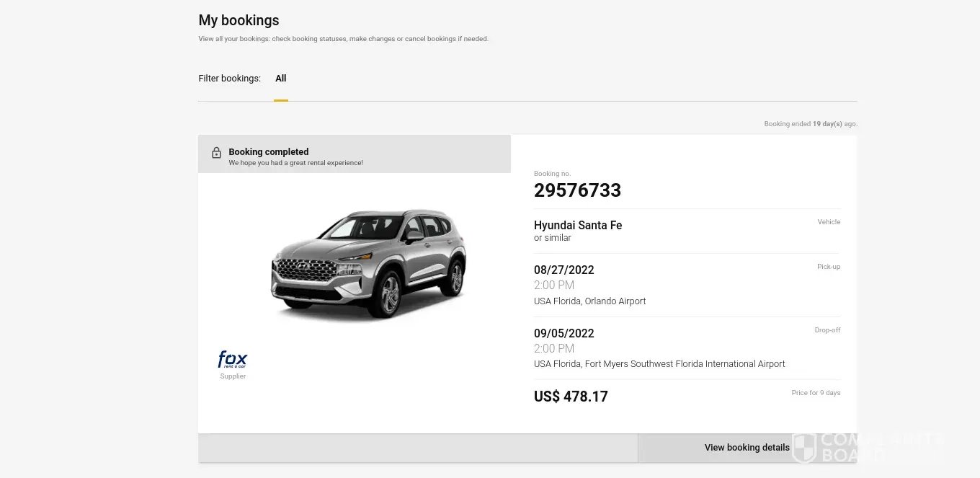Click drop-off date 09/05/2022

pyautogui.click(x=563, y=334)
